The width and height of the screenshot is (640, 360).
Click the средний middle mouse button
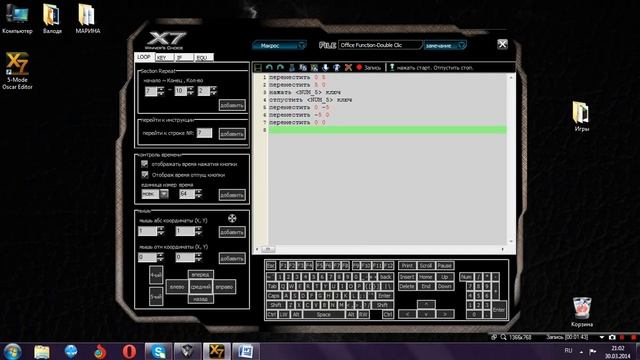pyautogui.click(x=200, y=287)
